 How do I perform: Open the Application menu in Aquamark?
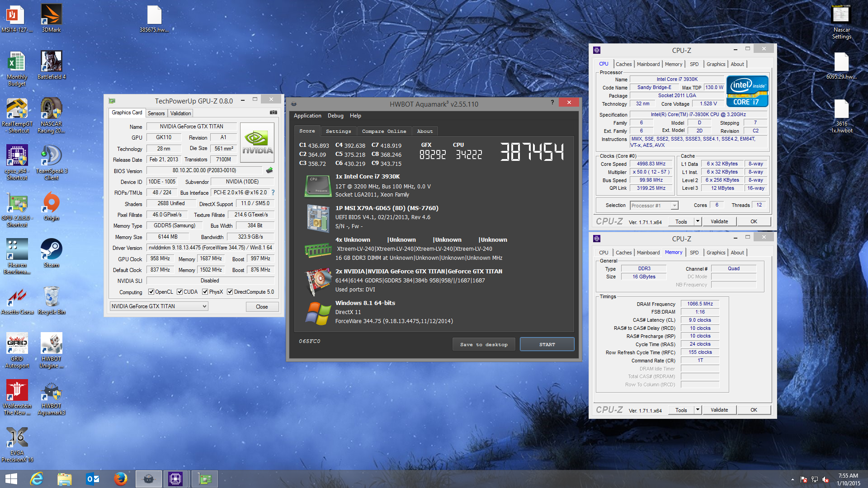coord(307,116)
